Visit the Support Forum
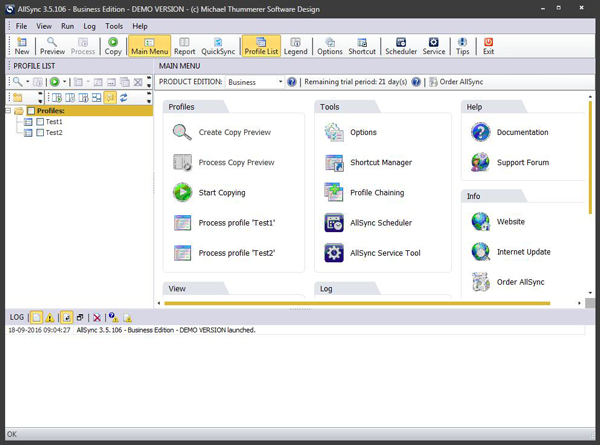600x445 pixels. coord(510,162)
